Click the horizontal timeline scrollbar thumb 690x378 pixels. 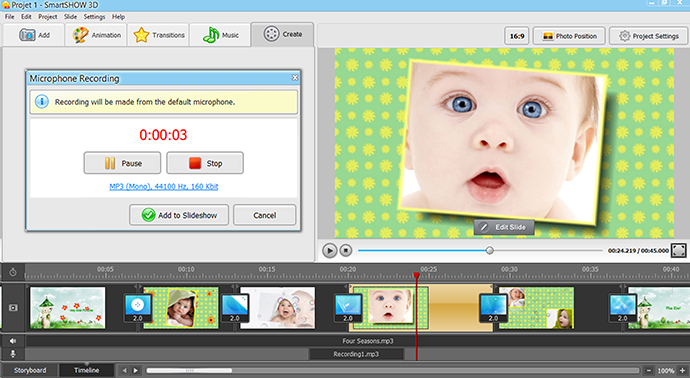pyautogui.click(x=189, y=371)
